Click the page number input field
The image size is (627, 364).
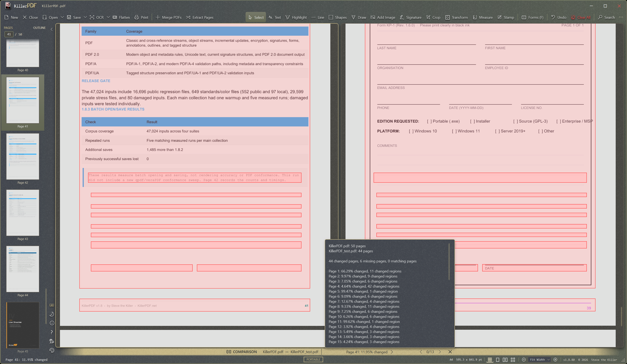9,34
